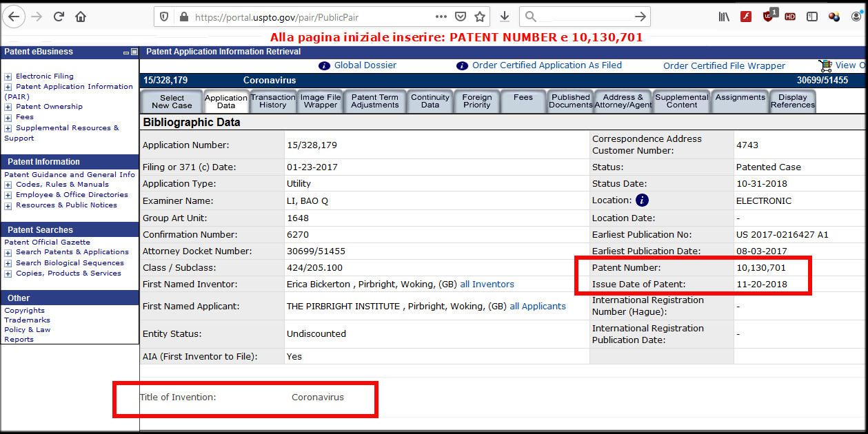Open the Published Documents tab
This screenshot has height=434, width=868.
pyautogui.click(x=571, y=101)
